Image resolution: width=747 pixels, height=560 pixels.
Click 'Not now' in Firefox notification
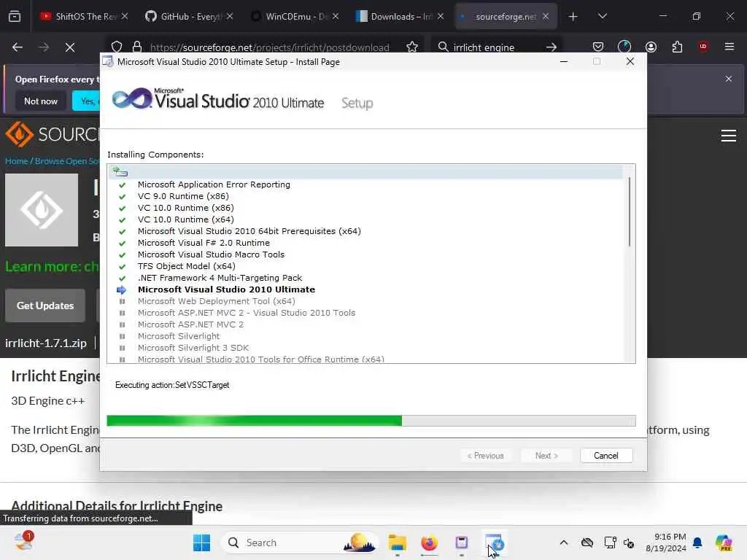(41, 101)
